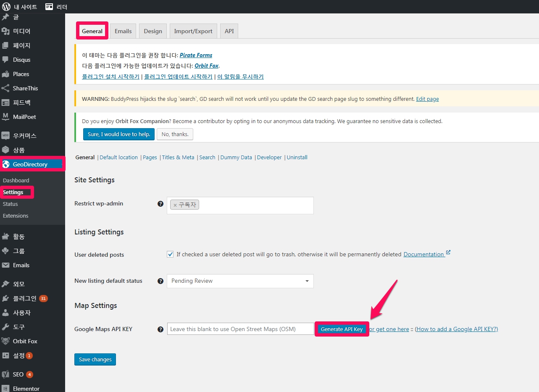This screenshot has height=392, width=539.
Task: Switch to the Emails tab
Action: coord(123,31)
